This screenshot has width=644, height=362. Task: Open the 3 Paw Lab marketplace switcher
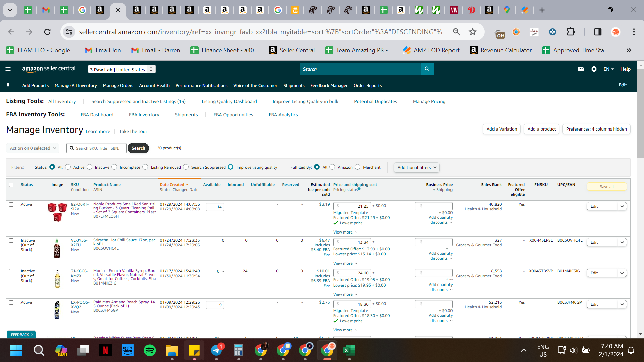pyautogui.click(x=122, y=69)
